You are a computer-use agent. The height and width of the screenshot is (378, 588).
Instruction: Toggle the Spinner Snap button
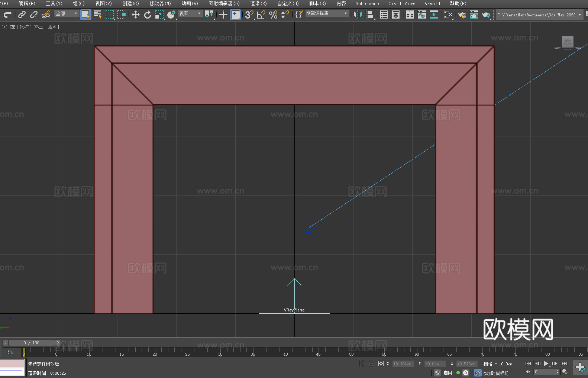285,14
